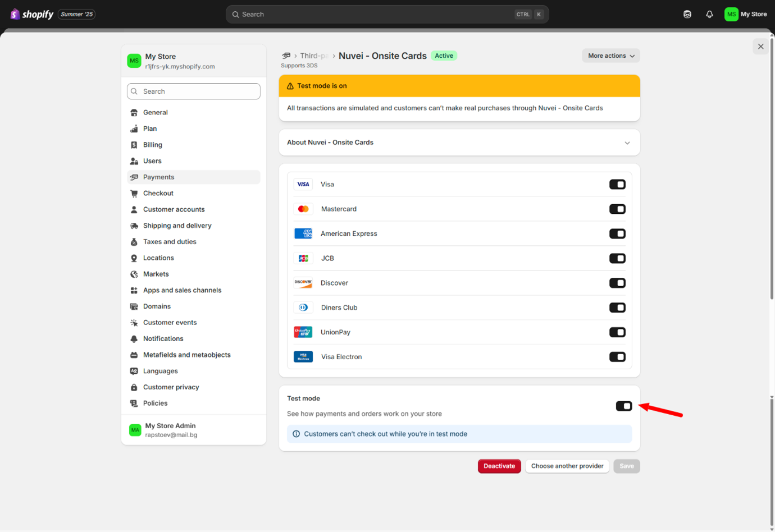Image resolution: width=775 pixels, height=532 pixels.
Task: Disable the Discover toggle
Action: pos(617,283)
